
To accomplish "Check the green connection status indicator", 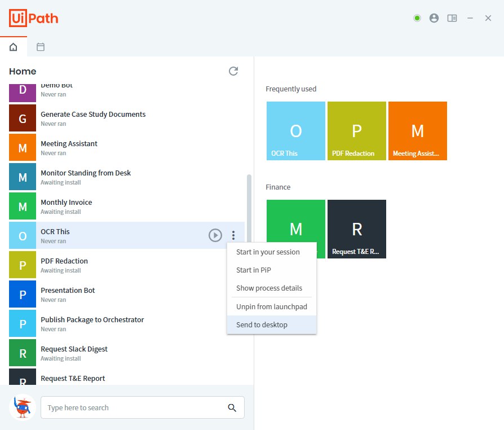I will click(x=417, y=18).
